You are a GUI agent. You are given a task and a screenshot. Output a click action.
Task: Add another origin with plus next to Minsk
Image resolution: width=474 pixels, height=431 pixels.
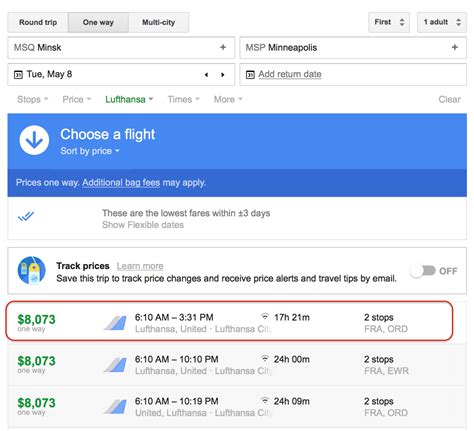(x=223, y=47)
